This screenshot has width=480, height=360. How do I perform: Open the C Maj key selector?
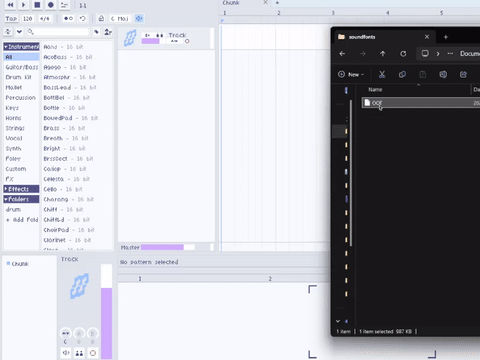(119, 19)
